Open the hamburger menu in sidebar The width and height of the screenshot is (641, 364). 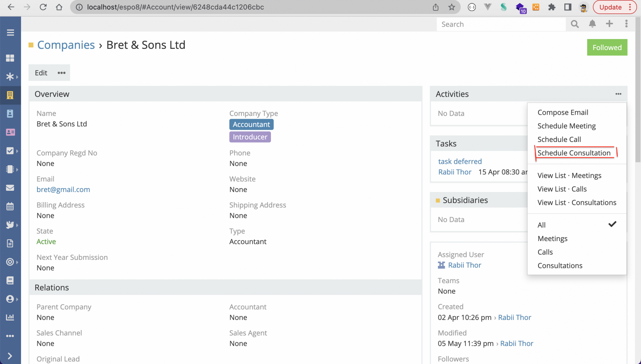pyautogui.click(x=10, y=33)
